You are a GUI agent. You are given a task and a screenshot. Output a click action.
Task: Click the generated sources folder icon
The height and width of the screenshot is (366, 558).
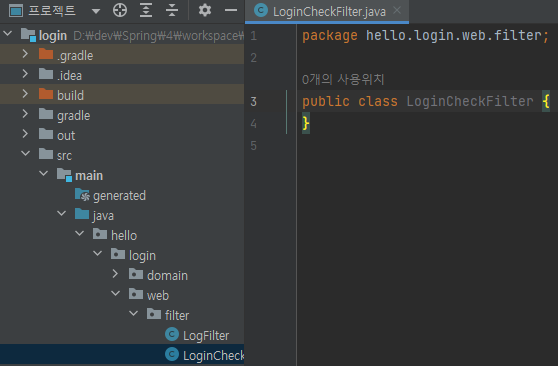pos(82,194)
